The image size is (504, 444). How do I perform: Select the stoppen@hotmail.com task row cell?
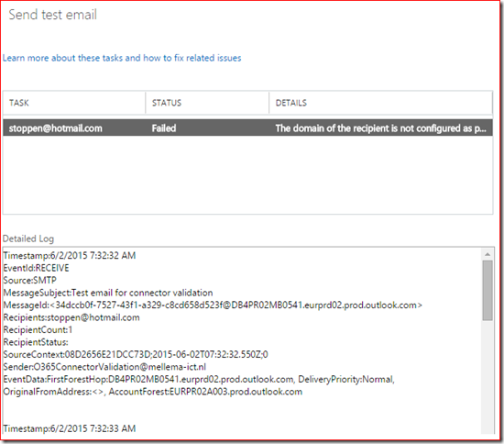tap(56, 128)
